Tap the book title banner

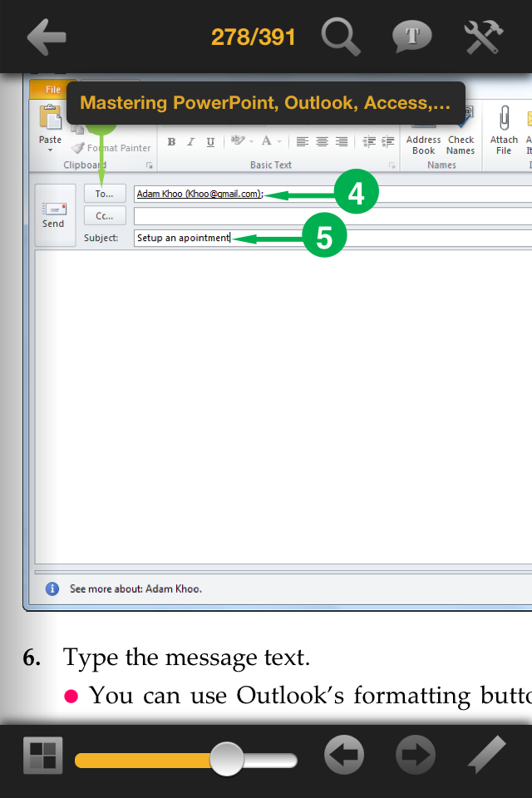(265, 103)
